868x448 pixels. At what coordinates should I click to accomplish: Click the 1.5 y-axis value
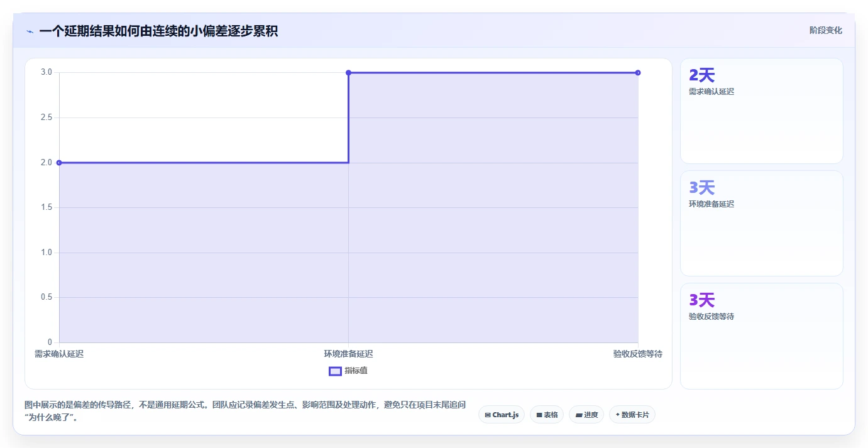[47, 207]
